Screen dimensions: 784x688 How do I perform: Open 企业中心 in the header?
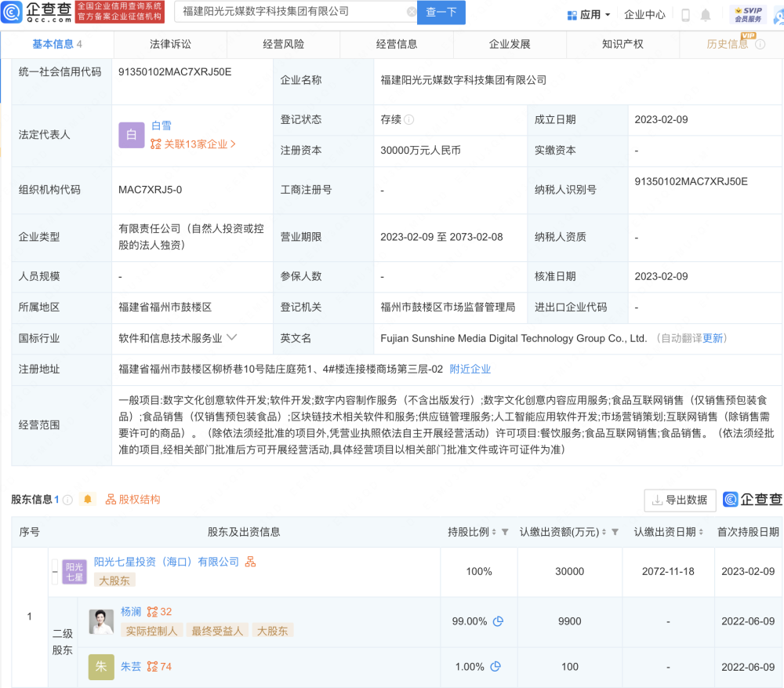[644, 15]
